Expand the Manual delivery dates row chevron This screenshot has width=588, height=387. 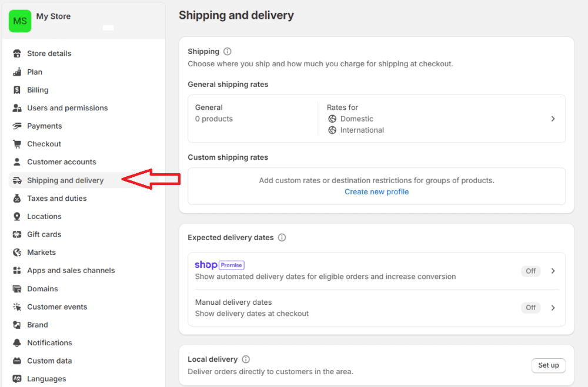point(552,307)
